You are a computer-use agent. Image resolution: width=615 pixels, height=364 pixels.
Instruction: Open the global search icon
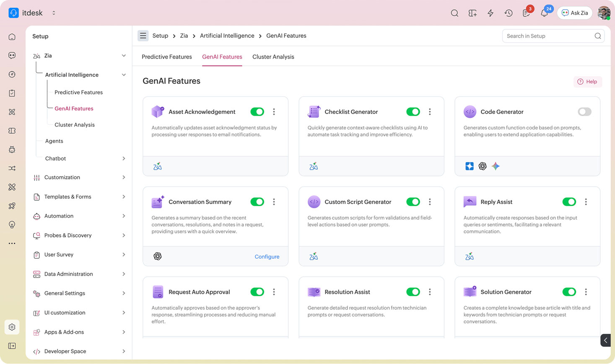pos(454,13)
